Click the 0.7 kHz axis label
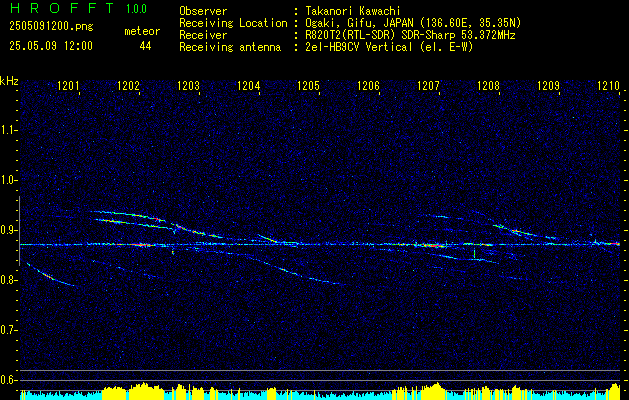 [8, 330]
